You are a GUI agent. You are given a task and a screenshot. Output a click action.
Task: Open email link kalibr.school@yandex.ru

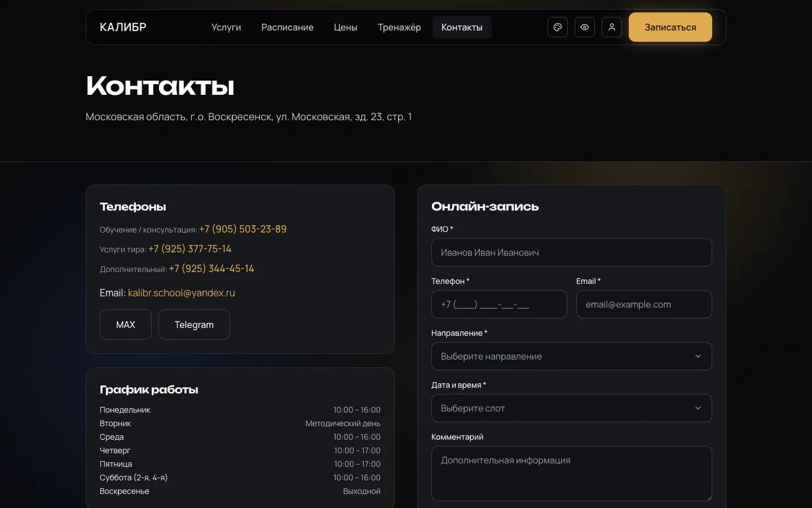tap(182, 293)
